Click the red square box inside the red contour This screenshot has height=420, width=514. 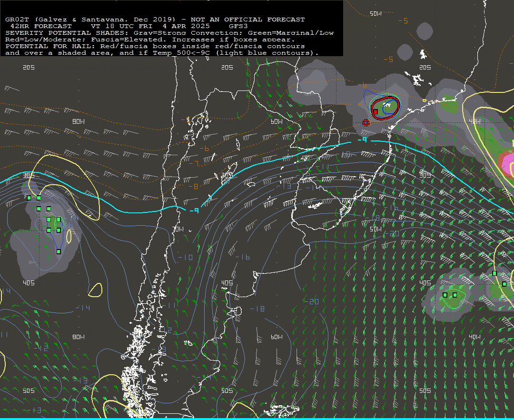tap(376, 112)
